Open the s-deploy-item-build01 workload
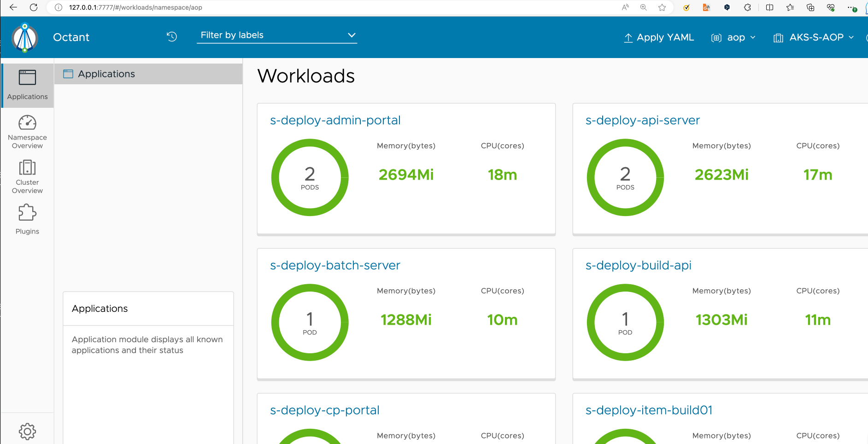This screenshot has height=444, width=868. [x=649, y=410]
